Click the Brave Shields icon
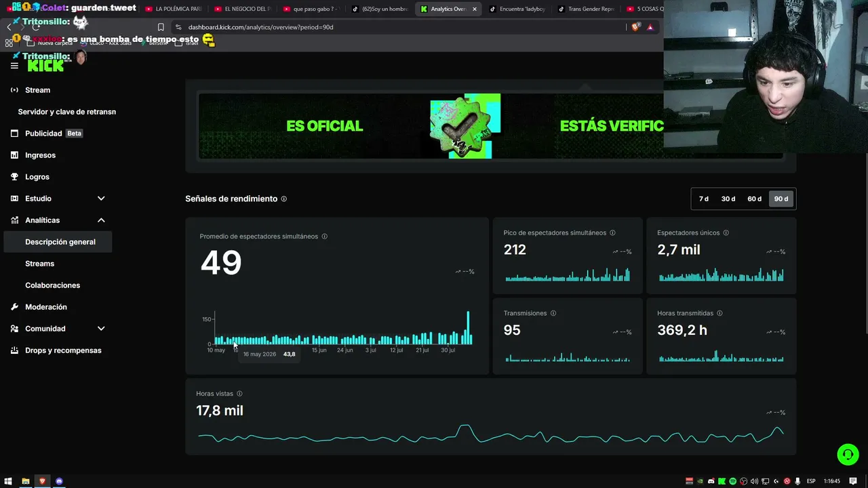 pos(635,27)
